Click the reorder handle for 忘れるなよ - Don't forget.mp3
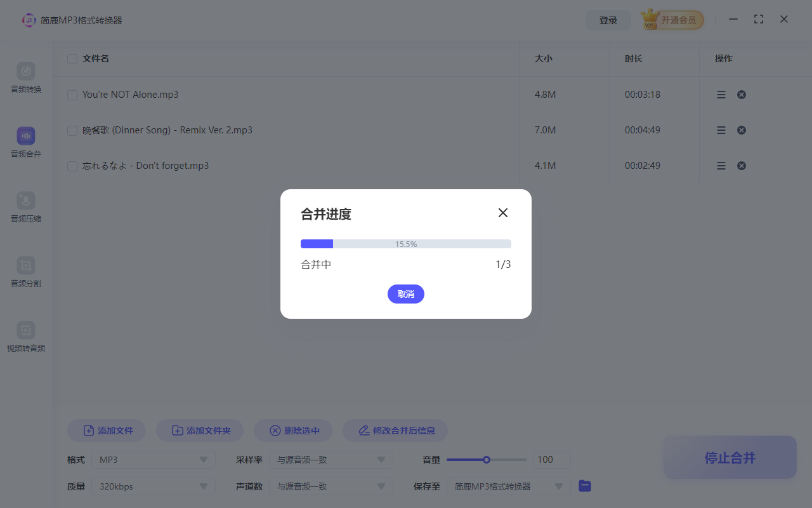 (721, 166)
